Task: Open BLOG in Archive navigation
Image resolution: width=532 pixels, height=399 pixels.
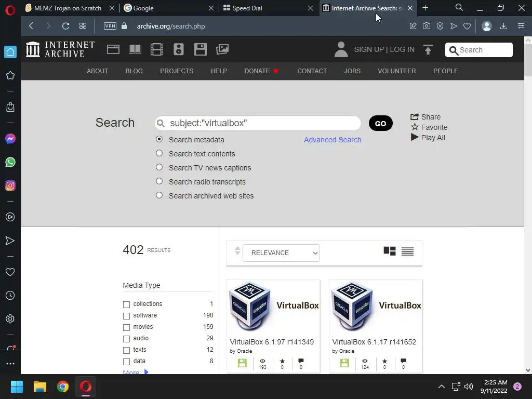Action: pyautogui.click(x=134, y=71)
